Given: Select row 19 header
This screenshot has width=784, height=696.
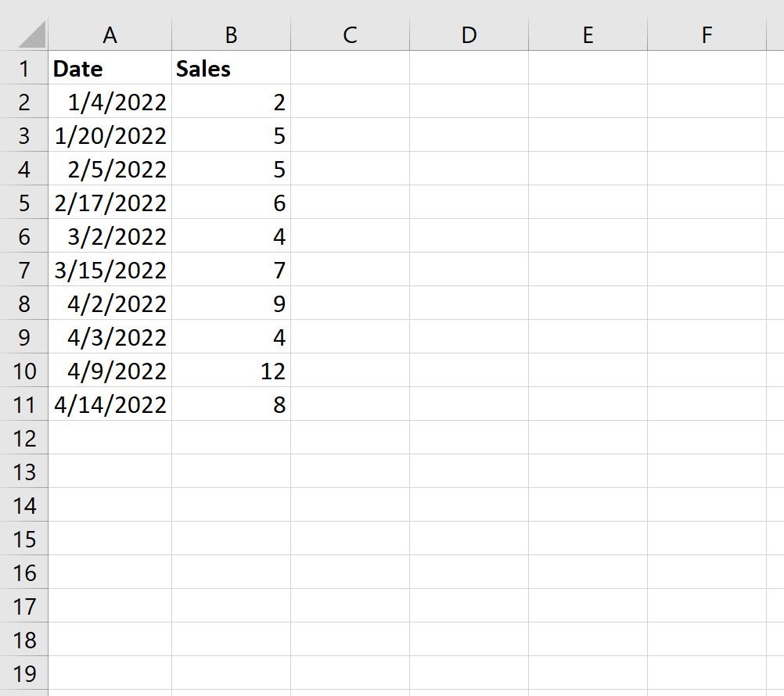Looking at the screenshot, I should coord(24,673).
